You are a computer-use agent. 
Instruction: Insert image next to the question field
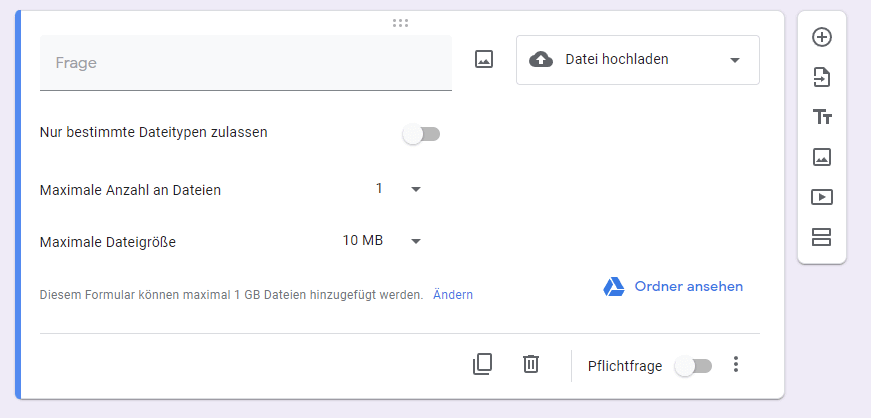(484, 60)
